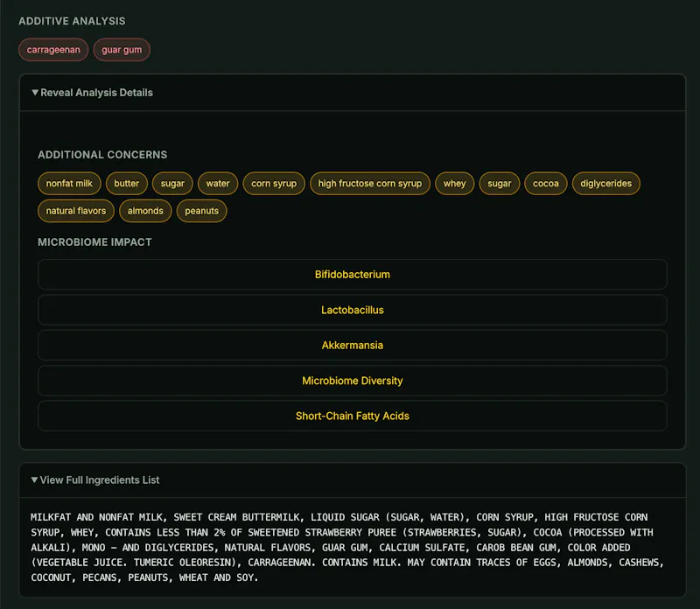Screen dimensions: 700x609
Task: Select the high fructose corn syrup chip
Action: pos(369,184)
